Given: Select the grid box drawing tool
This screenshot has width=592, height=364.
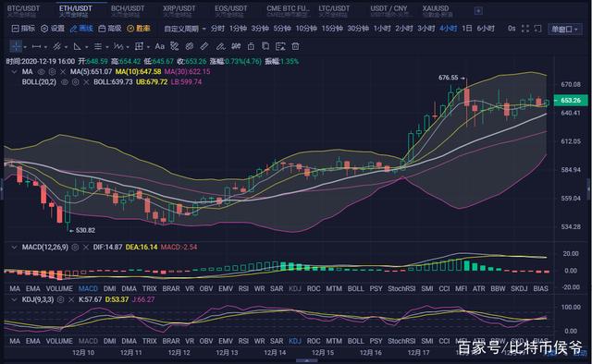Looking at the screenshot, I should [x=139, y=46].
